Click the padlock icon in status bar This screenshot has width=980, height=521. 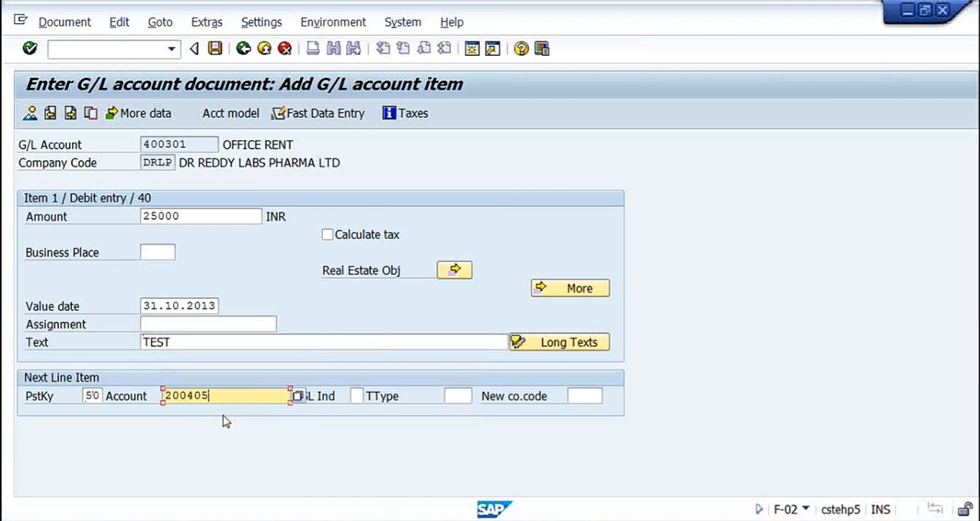click(x=965, y=510)
